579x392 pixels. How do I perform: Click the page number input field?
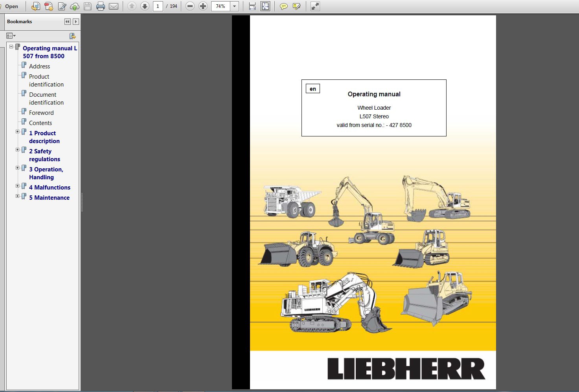pyautogui.click(x=158, y=6)
